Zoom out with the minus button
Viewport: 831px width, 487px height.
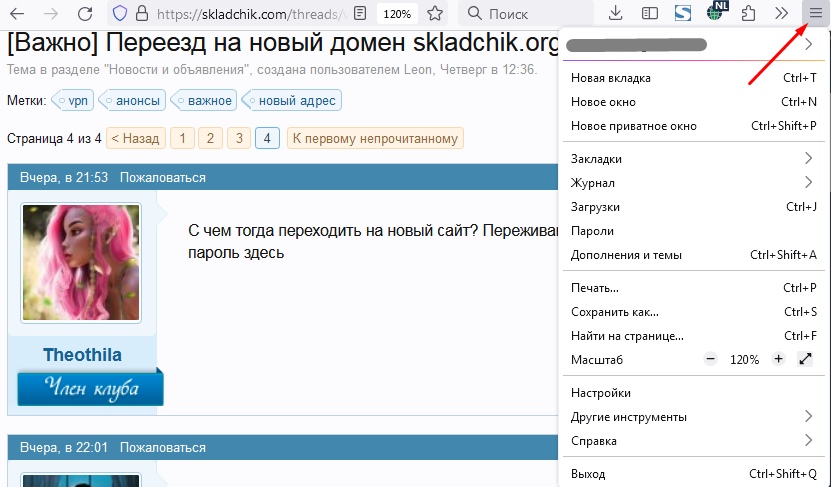(x=711, y=359)
